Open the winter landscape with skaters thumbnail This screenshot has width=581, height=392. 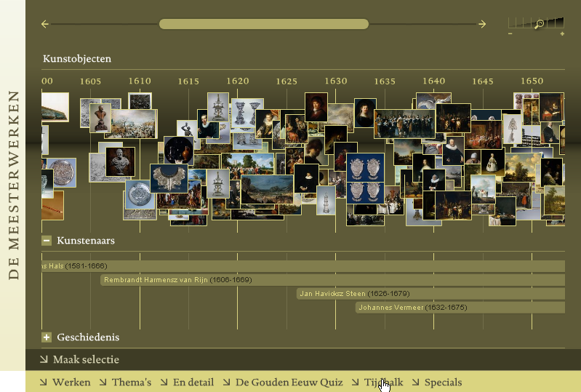tap(134, 124)
